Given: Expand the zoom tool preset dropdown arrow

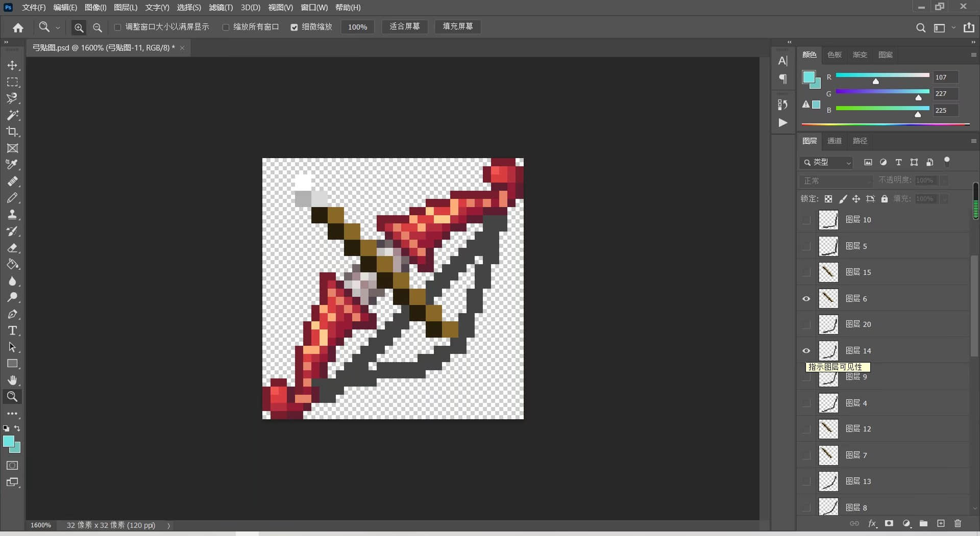Looking at the screenshot, I should 58,28.
